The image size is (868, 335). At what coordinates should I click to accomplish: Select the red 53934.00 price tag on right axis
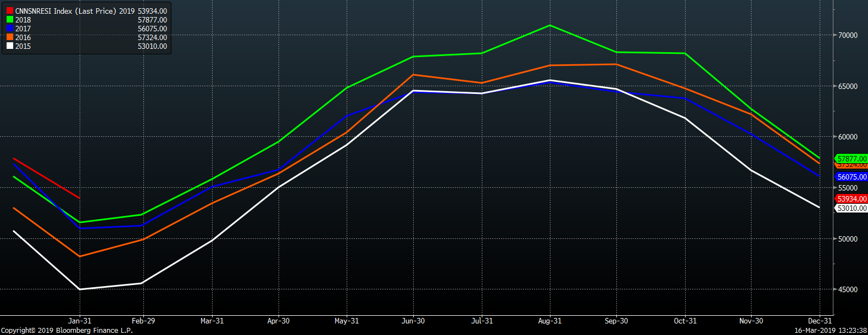(852, 199)
